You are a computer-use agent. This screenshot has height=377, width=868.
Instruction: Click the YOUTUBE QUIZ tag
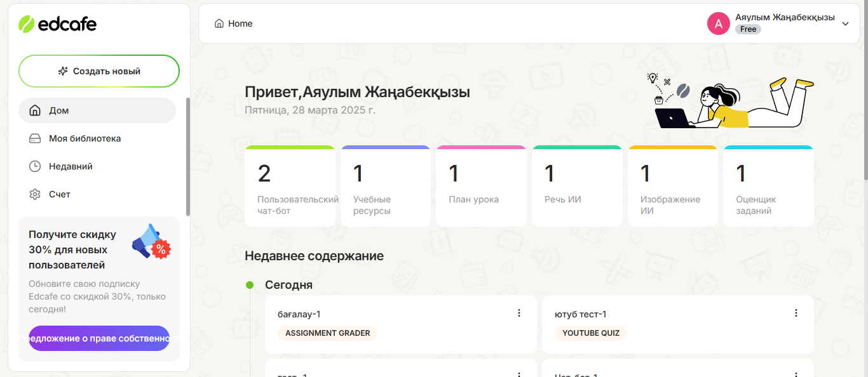[x=591, y=333]
